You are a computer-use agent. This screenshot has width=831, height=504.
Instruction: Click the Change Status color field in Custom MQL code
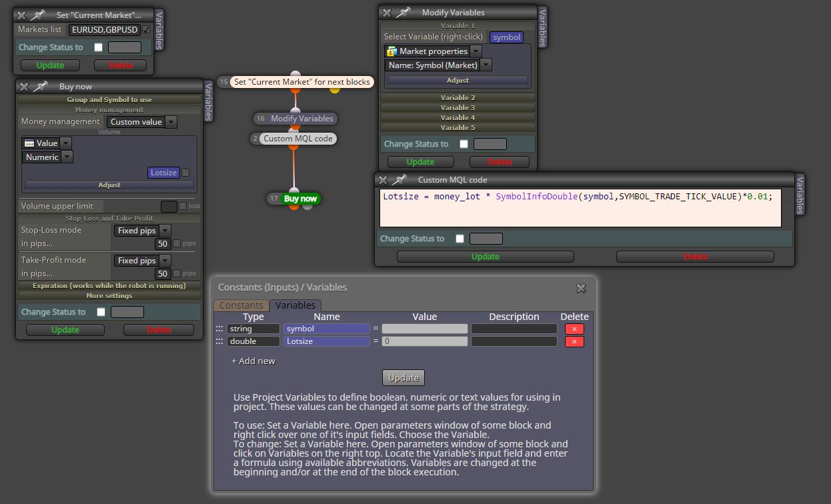tap(486, 239)
